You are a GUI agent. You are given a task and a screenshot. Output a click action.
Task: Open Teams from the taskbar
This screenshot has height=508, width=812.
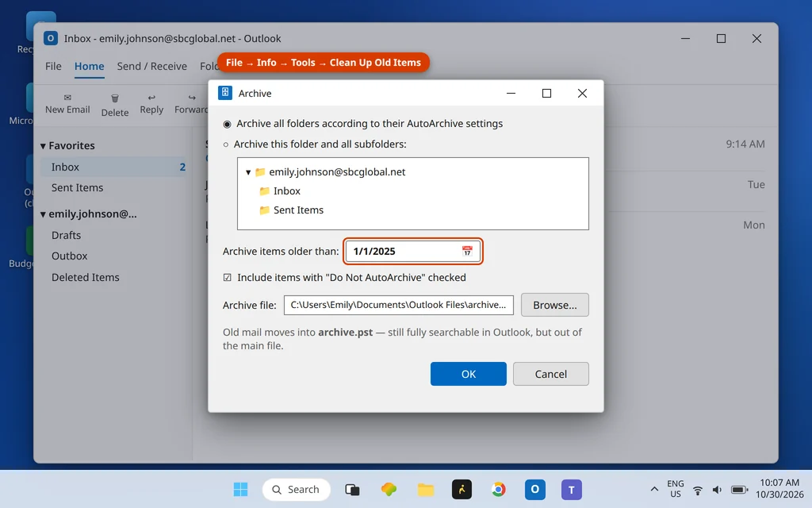click(571, 489)
